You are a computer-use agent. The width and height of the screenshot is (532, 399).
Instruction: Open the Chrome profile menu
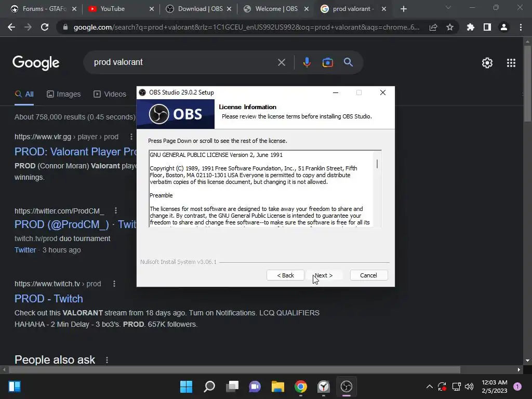click(x=504, y=27)
